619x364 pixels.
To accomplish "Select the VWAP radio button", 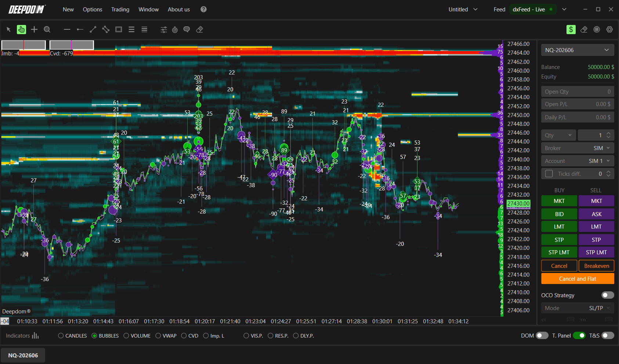I will click(158, 336).
